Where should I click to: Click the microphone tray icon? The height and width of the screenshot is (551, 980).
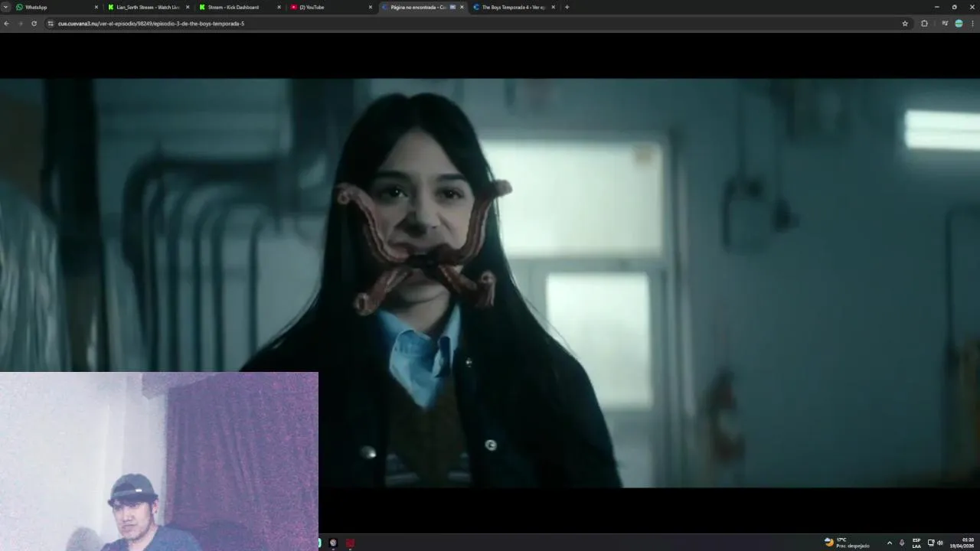[902, 543]
